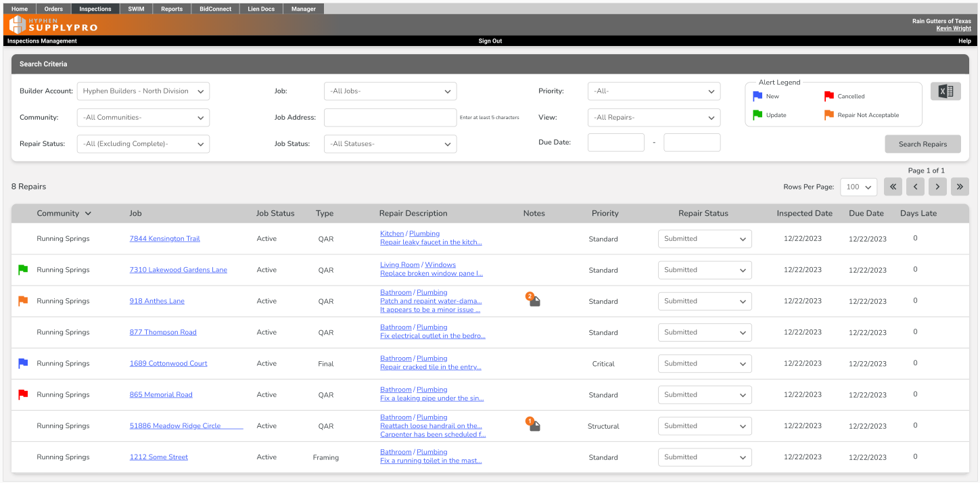Click red flag next to 865 Memorial Road
980x483 pixels.
(23, 394)
